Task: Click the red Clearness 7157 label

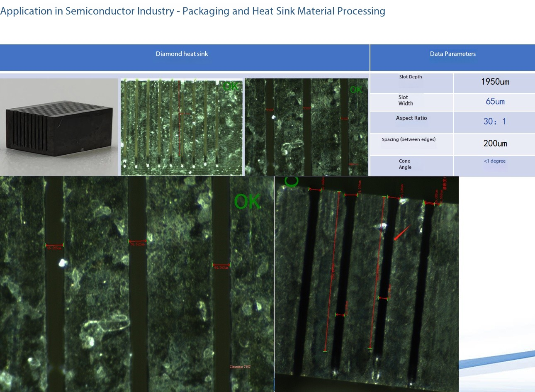Action: 240,367
